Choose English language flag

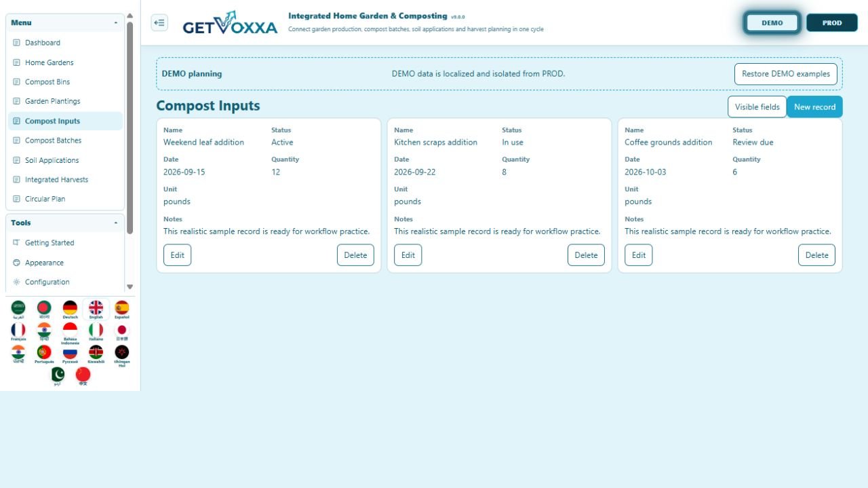[x=96, y=309]
